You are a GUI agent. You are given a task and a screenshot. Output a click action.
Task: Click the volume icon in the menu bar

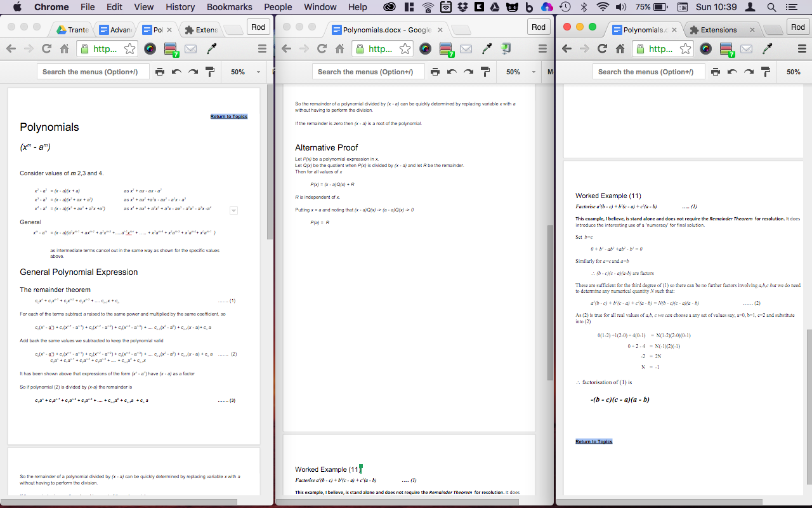coord(621,7)
